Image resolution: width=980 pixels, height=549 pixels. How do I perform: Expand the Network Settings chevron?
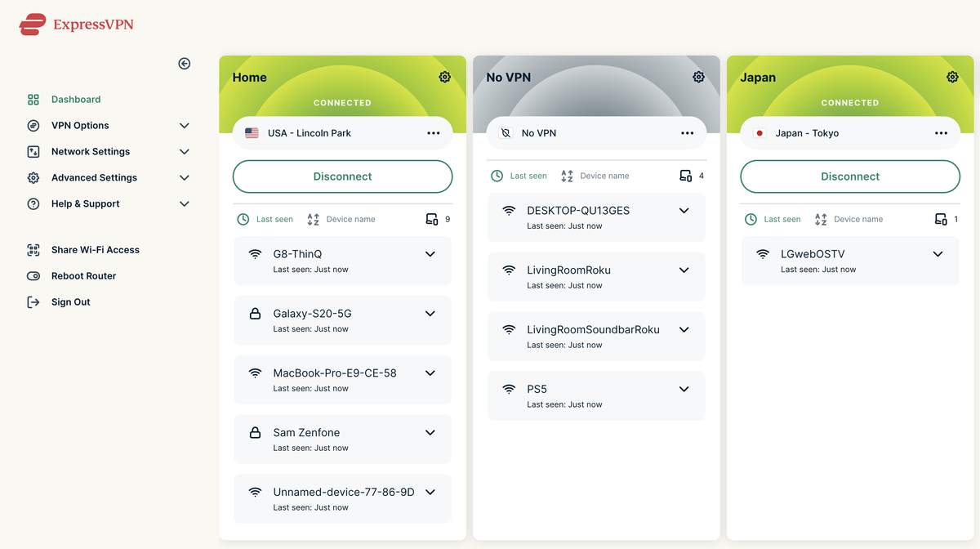(185, 152)
